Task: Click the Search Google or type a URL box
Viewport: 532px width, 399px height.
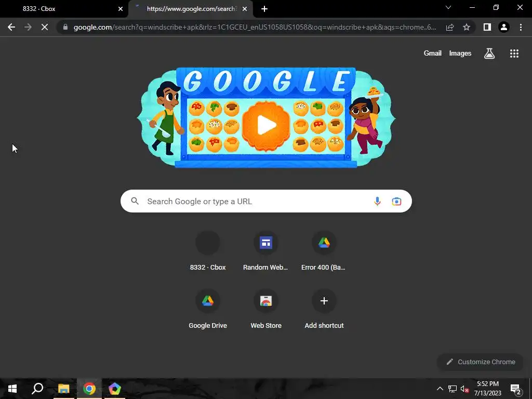Action: [266, 201]
